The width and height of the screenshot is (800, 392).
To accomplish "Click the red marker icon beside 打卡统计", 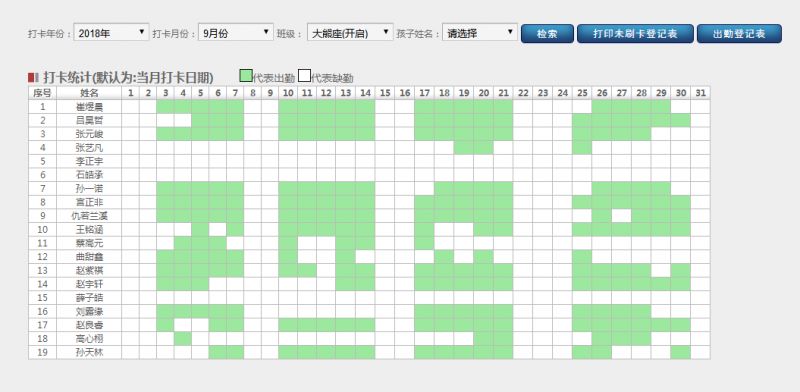I will pos(33,78).
